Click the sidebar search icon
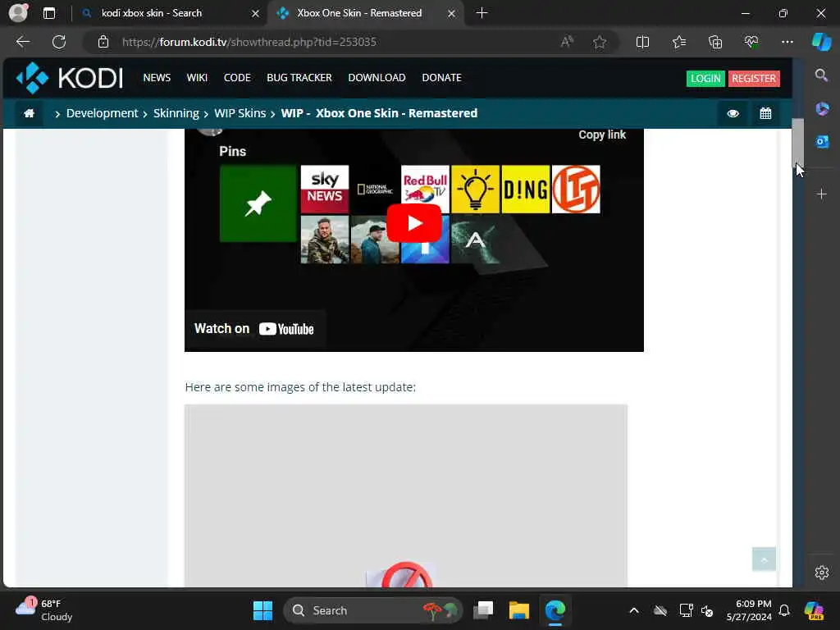The width and height of the screenshot is (840, 630). 821,75
